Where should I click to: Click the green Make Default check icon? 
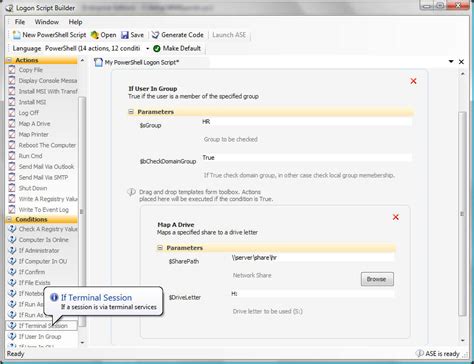[x=157, y=49]
